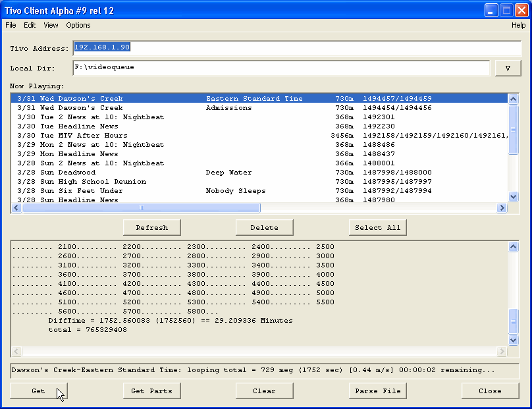532x409 pixels.
Task: Click the total = 765329408 log line
Action: click(88, 329)
